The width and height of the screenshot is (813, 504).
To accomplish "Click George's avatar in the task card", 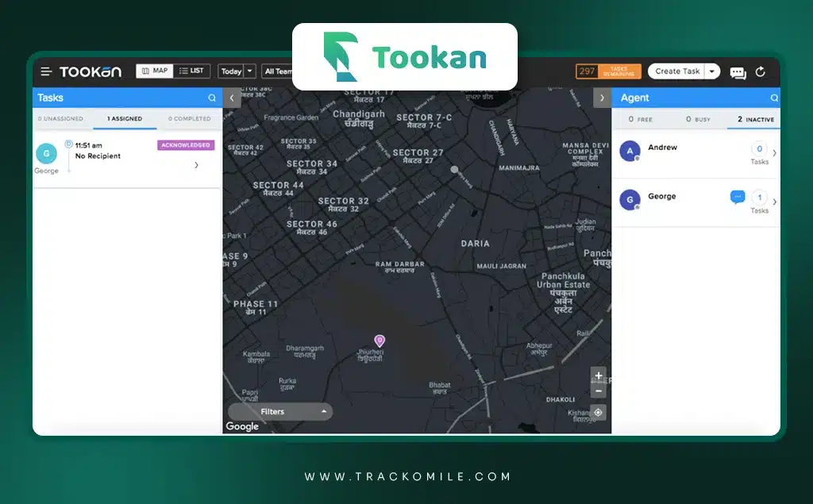I will pyautogui.click(x=46, y=153).
